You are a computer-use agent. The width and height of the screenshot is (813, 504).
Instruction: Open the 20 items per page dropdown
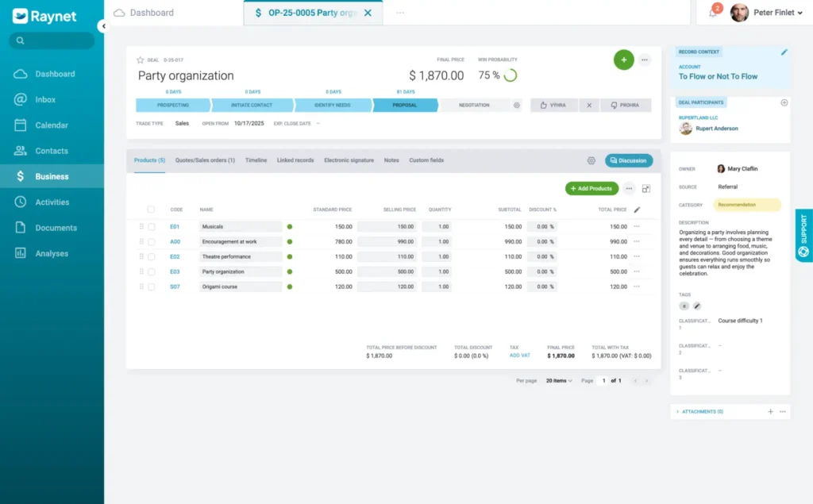[x=557, y=381]
